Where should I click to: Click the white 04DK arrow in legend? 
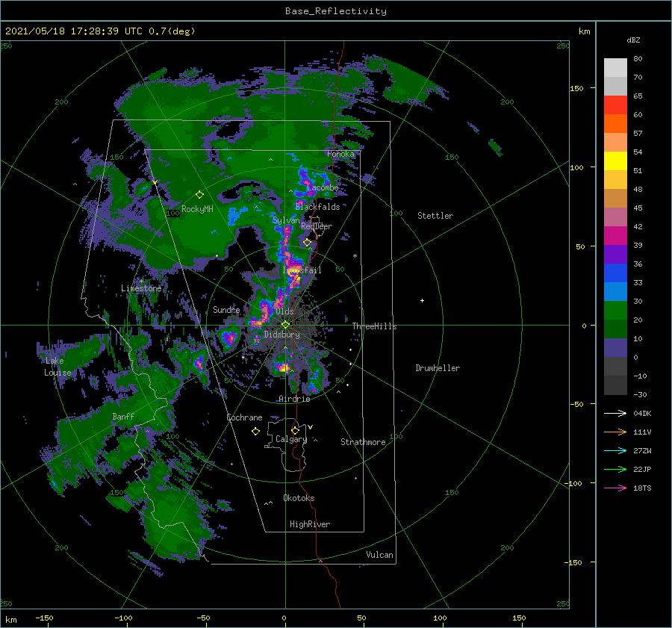[615, 413]
